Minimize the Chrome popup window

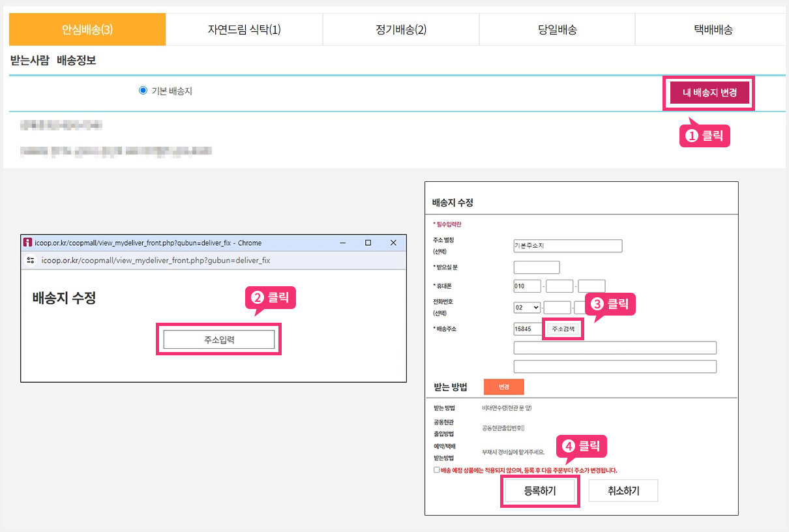point(343,243)
